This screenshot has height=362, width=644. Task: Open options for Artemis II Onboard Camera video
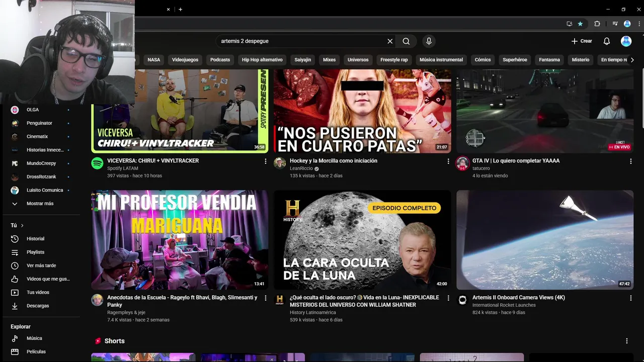click(x=630, y=298)
